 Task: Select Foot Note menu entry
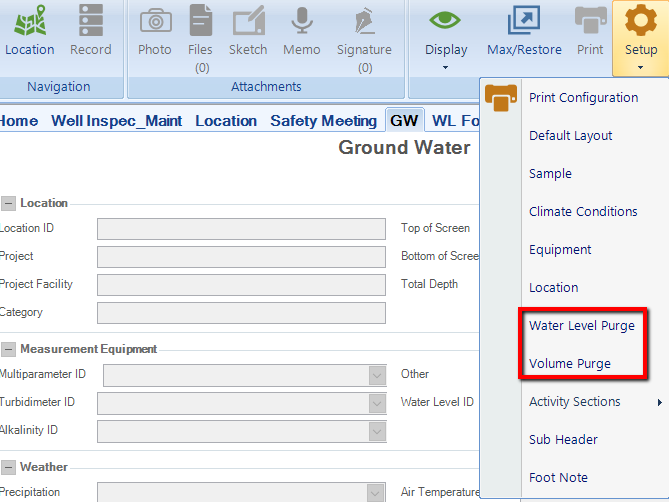pos(558,477)
